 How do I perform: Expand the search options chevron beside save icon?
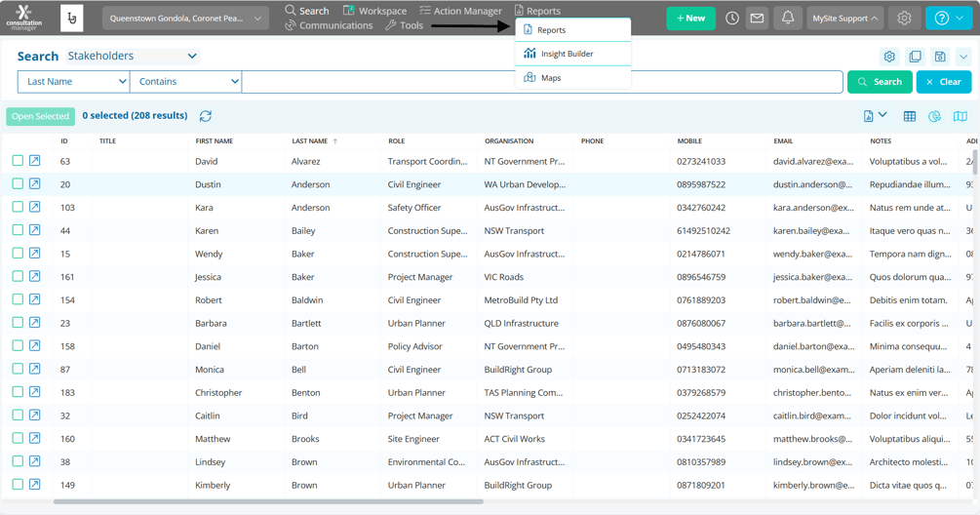[x=963, y=57]
